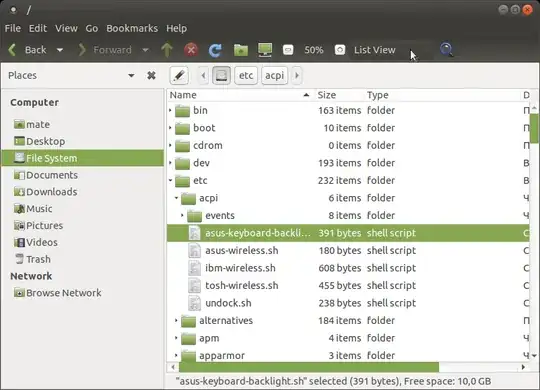The height and width of the screenshot is (390, 540).
Task: Collapse the acpi folder
Action: 176,198
